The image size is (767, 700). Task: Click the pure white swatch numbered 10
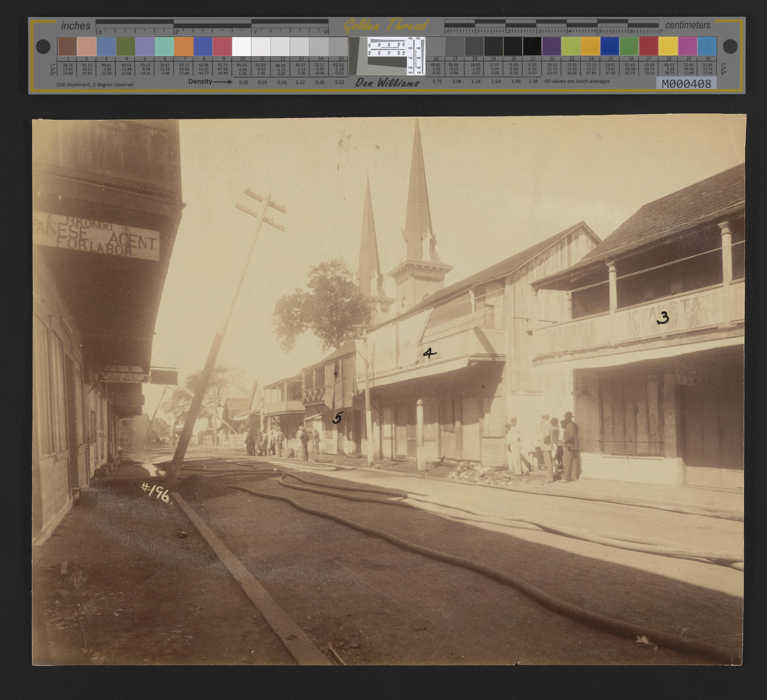click(242, 46)
